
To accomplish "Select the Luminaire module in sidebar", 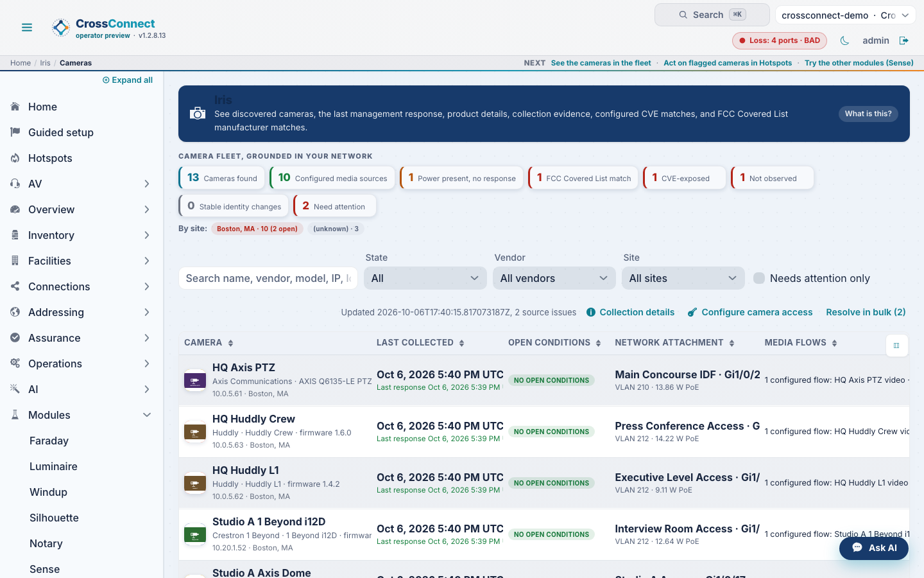I will [53, 466].
